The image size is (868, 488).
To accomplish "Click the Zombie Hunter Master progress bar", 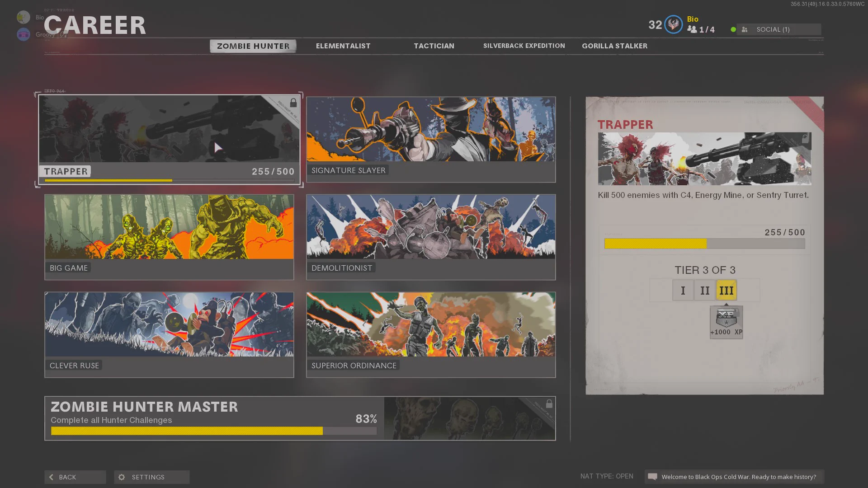I will coord(214,431).
